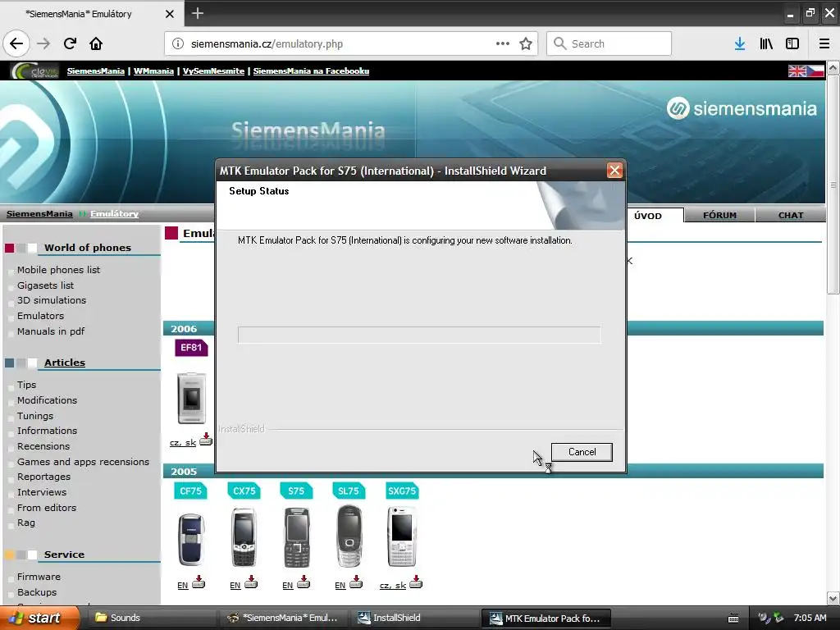The image size is (840, 630).
Task: Close the InstallShield Wizard with red X
Action: click(614, 171)
